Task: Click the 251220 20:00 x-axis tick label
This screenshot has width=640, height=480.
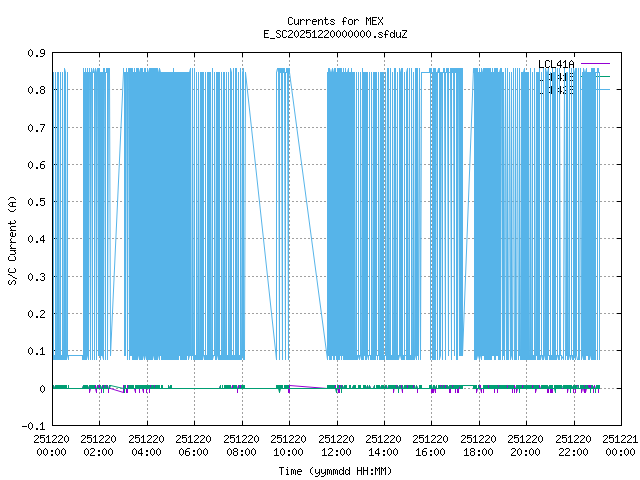Action: click(526, 444)
